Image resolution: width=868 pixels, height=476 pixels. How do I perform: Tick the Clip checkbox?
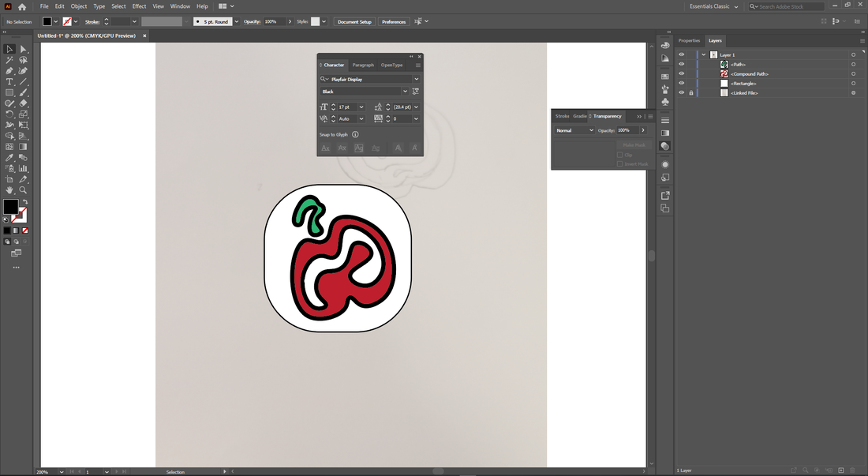tap(620, 155)
